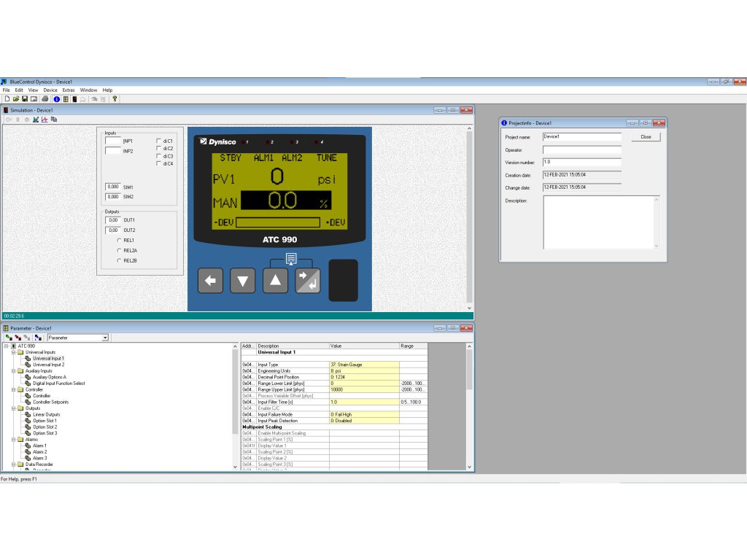Click the Description text area
The width and height of the screenshot is (747, 560).
click(601, 222)
